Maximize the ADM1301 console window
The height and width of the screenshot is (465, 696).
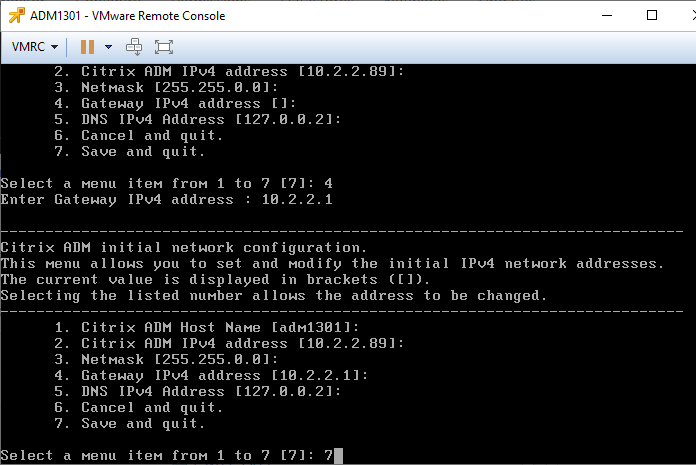[x=652, y=16]
